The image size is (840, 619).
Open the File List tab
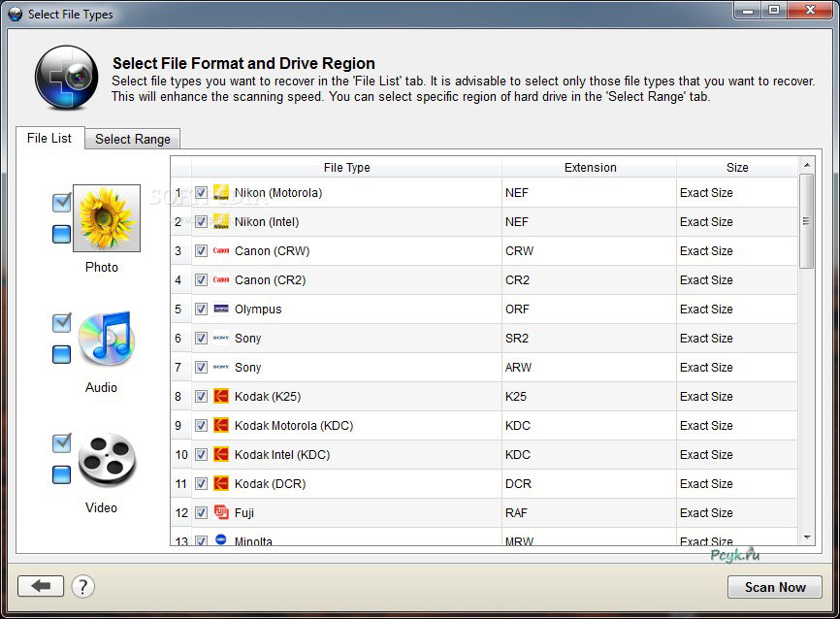pyautogui.click(x=49, y=138)
